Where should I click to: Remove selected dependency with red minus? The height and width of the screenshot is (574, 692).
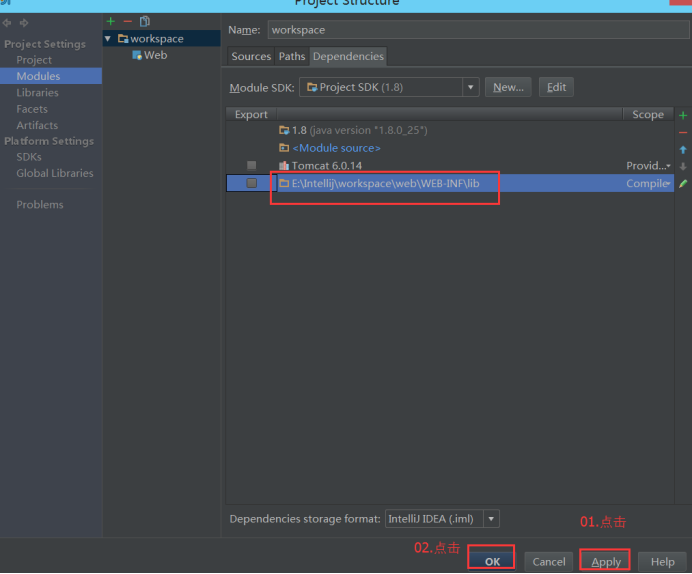683,132
